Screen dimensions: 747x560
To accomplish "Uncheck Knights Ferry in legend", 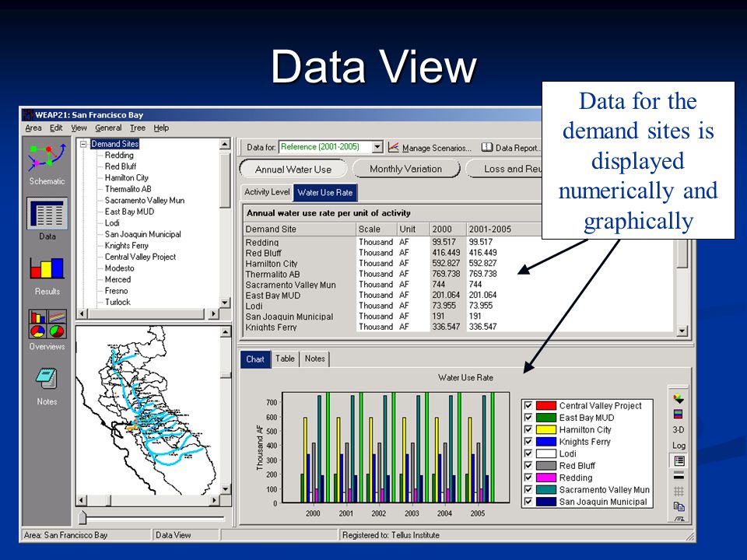I will 528,442.
